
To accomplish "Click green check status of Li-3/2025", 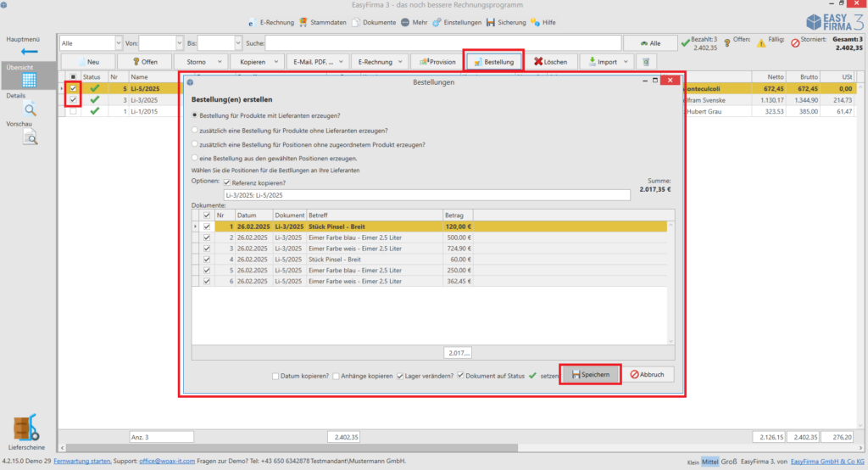I will click(95, 100).
